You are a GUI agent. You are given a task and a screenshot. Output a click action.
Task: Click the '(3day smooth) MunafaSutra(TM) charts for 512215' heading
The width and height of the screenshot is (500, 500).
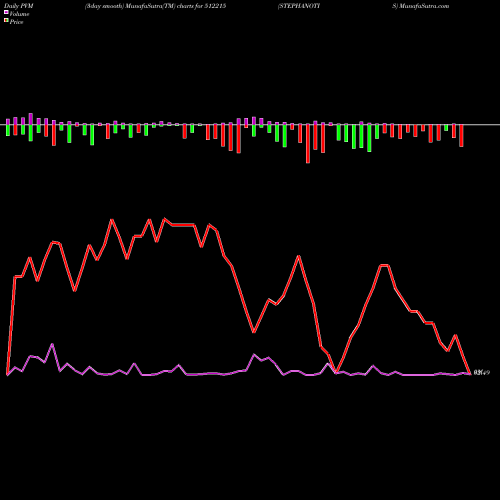point(155,6)
